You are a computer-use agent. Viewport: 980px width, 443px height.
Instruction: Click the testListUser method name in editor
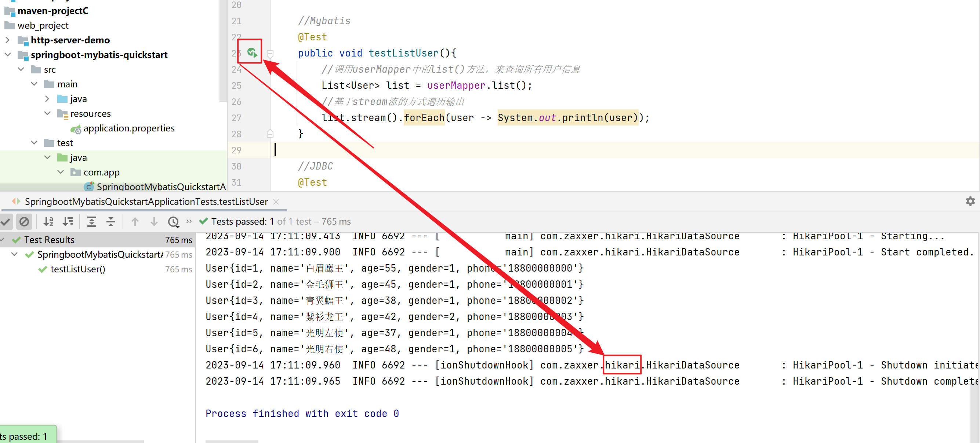click(404, 53)
